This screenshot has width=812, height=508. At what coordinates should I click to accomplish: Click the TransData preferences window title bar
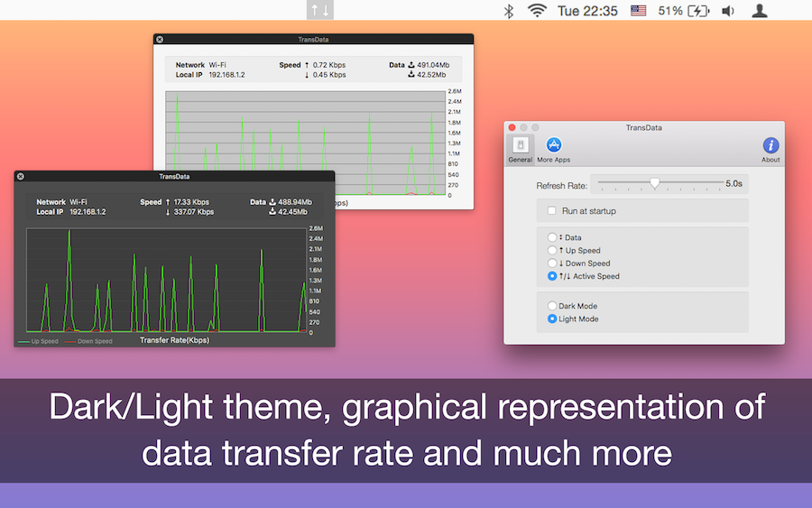tap(643, 127)
